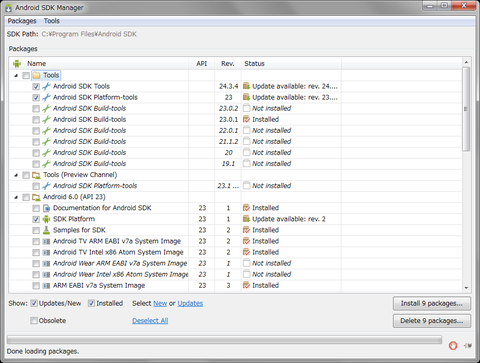480x363 pixels.
Task: Open the Tools menu
Action: pos(52,21)
